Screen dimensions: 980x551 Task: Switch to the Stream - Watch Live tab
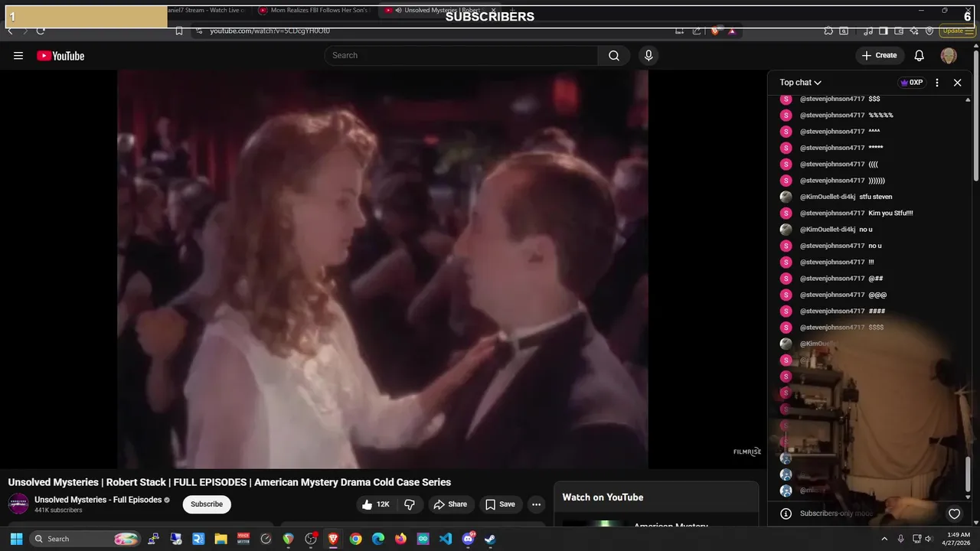(x=207, y=11)
